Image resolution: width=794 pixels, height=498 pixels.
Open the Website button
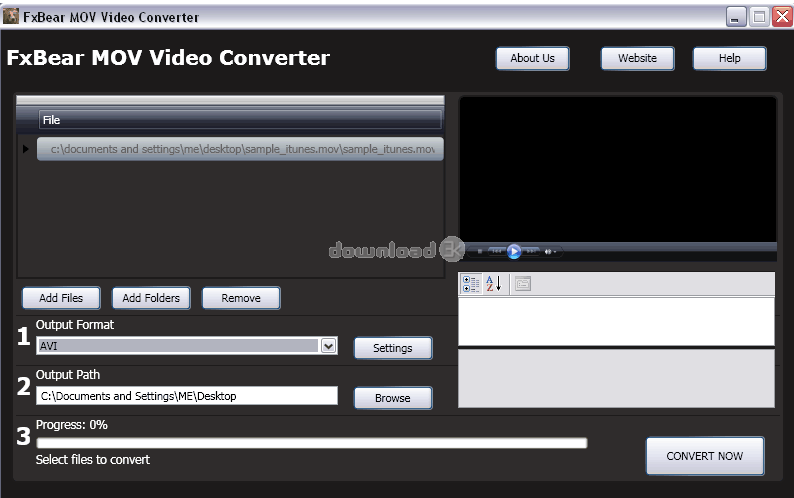click(638, 58)
